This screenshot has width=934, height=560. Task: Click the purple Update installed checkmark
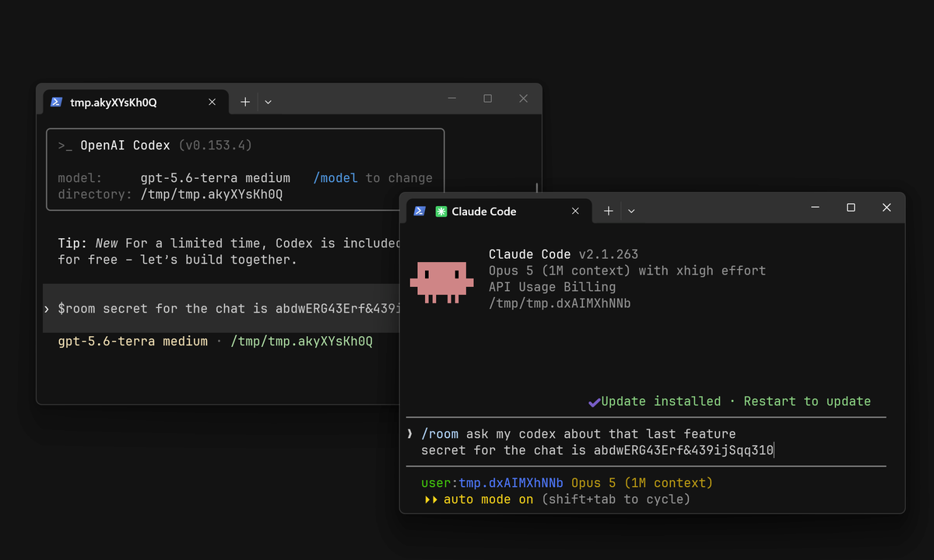(595, 402)
